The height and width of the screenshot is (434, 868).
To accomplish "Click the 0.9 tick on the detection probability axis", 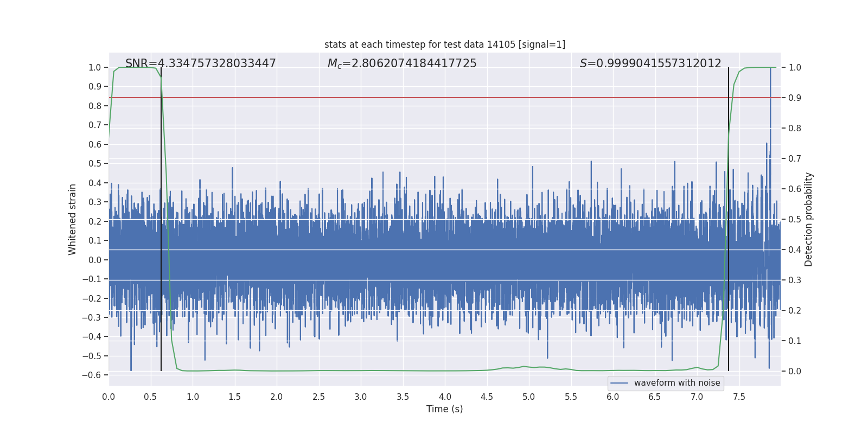I will pyautogui.click(x=794, y=98).
